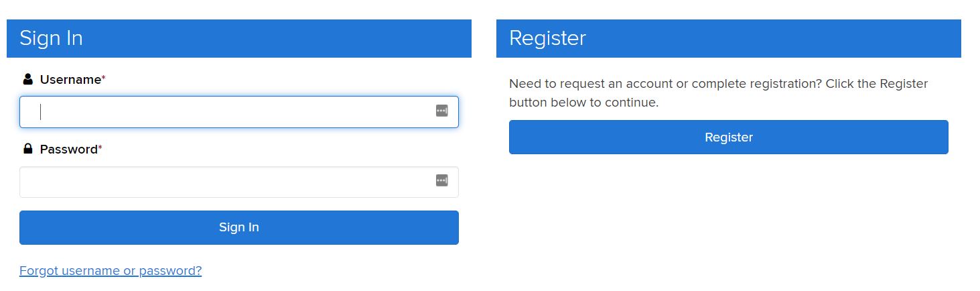Click the 'Need to request an account' text line
Image resolution: width=980 pixels, height=291 pixels.
(x=719, y=84)
